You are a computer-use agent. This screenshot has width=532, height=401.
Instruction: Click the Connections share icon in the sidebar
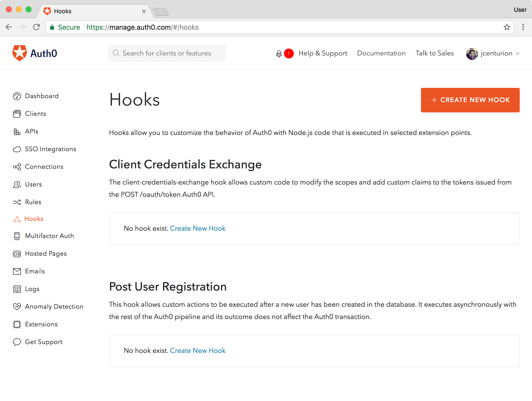pyautogui.click(x=17, y=167)
